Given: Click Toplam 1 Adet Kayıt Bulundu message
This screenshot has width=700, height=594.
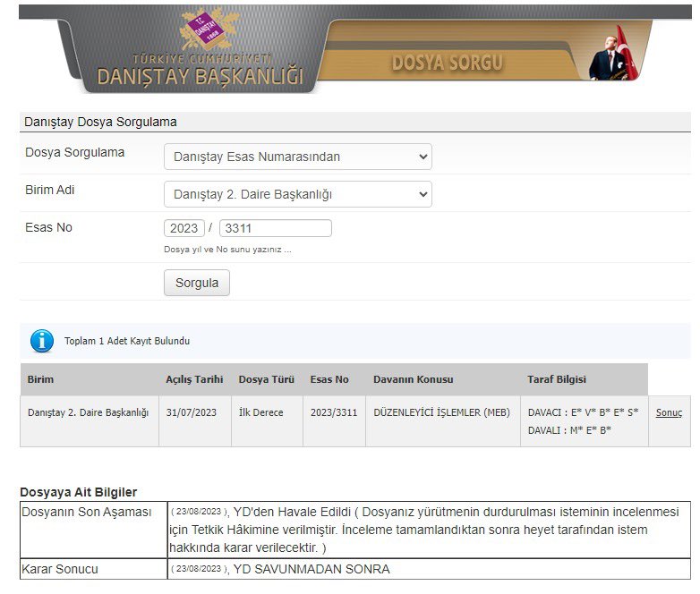Looking at the screenshot, I should coord(127,341).
